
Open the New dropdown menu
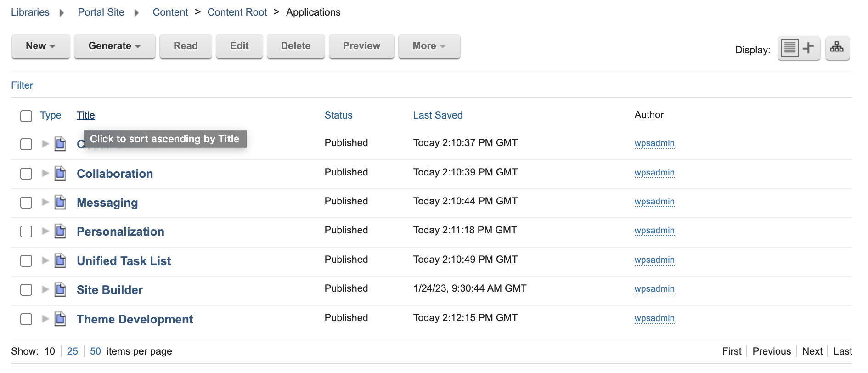[x=41, y=46]
